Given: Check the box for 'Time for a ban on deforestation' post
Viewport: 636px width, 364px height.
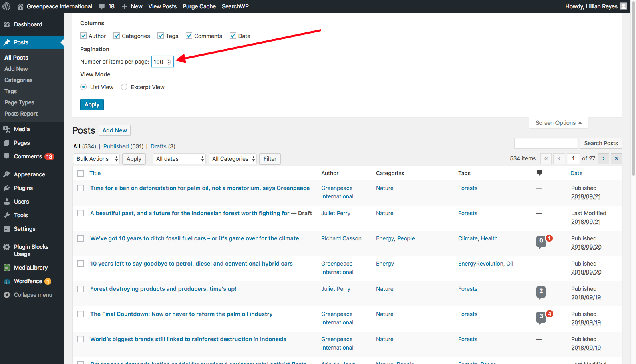Looking at the screenshot, I should 81,188.
